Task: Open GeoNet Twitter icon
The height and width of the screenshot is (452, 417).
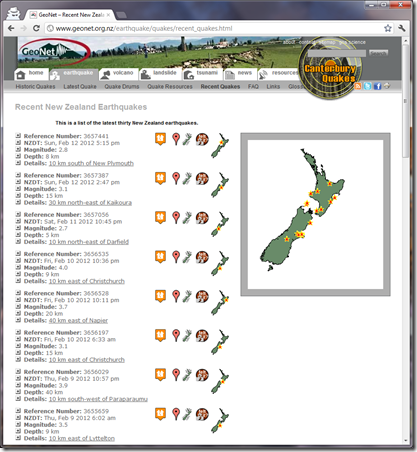Action: pyautogui.click(x=367, y=86)
